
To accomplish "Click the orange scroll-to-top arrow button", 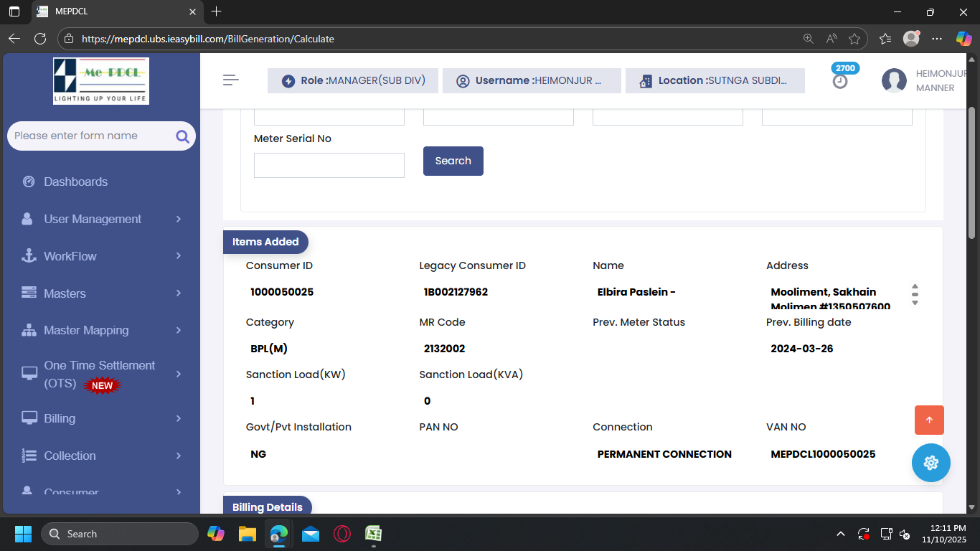I will (x=929, y=420).
